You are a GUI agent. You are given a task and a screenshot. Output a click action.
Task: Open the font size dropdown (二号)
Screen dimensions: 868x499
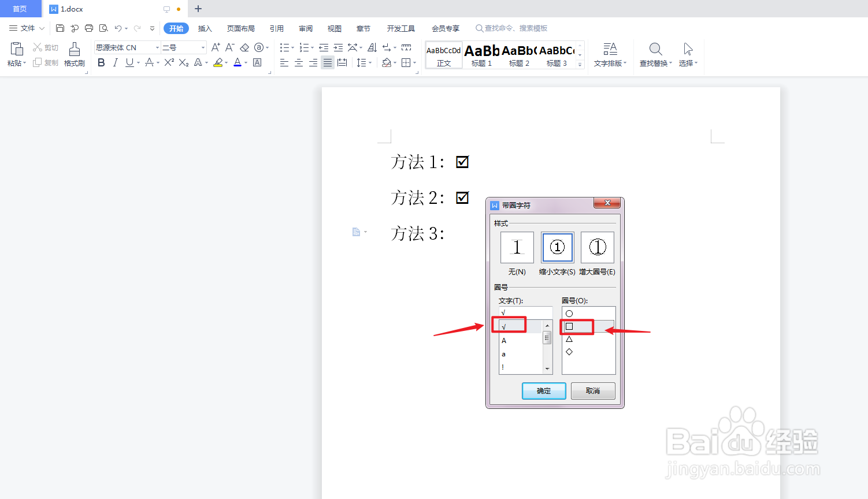[x=203, y=47]
